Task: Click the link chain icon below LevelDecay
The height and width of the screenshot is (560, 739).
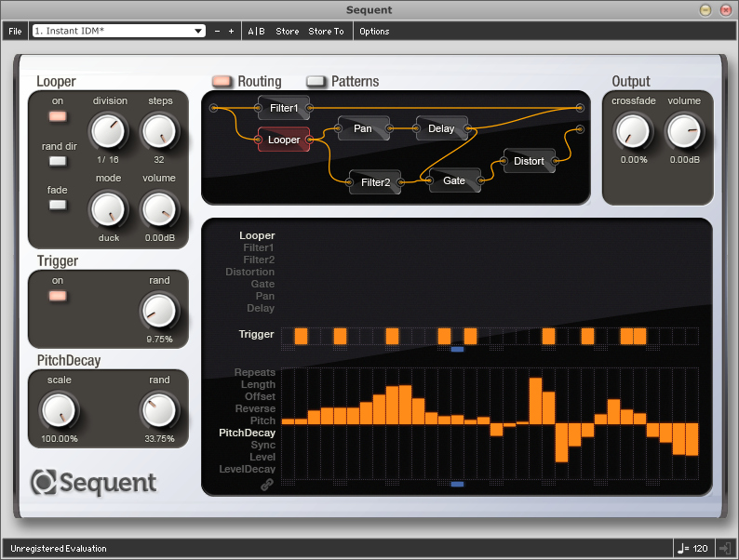Action: tap(267, 484)
